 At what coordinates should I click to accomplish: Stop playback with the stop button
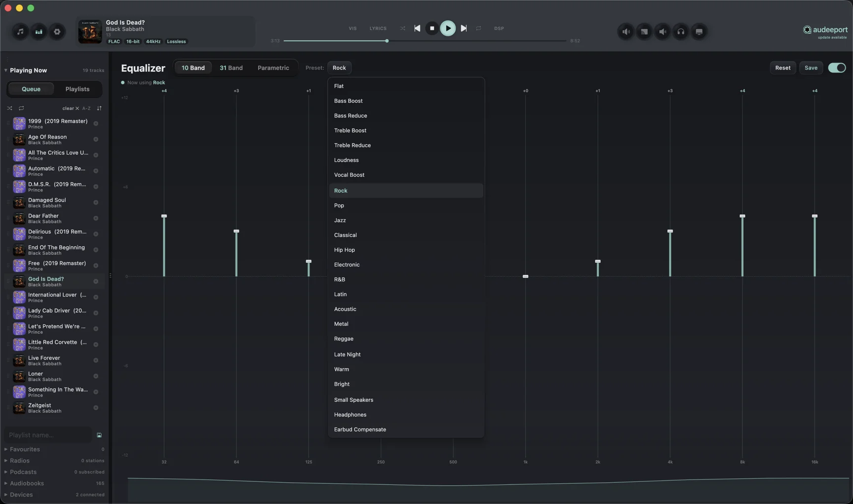click(x=432, y=29)
